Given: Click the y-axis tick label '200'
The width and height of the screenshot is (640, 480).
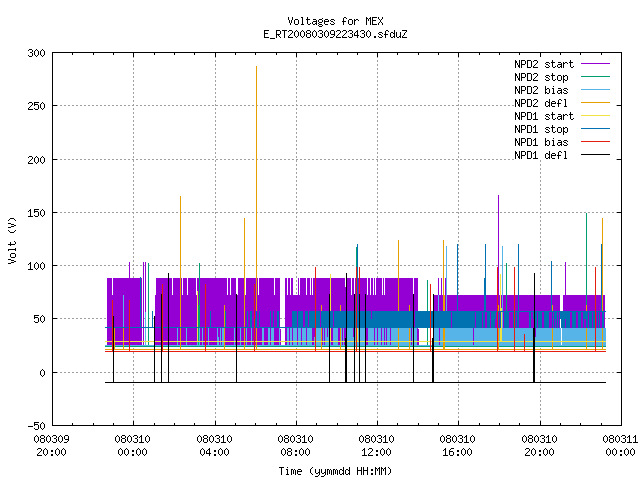Looking at the screenshot, I should coord(36,160).
